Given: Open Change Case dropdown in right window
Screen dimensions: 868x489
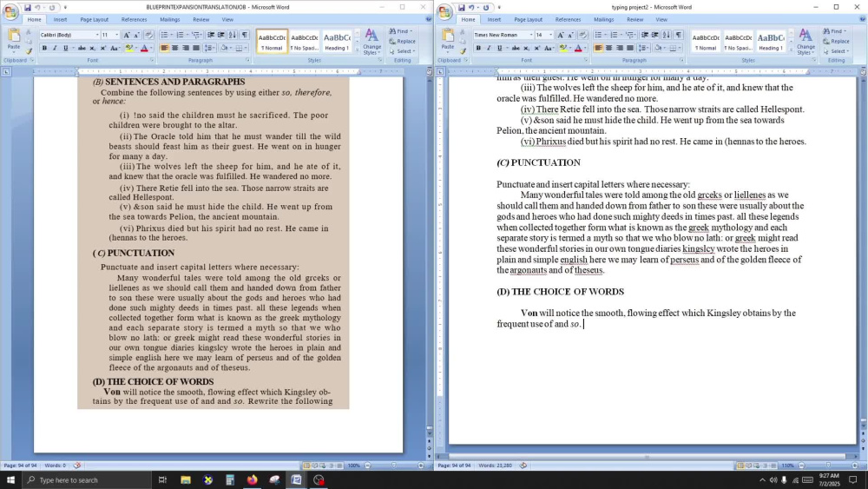Looking at the screenshot, I should pos(549,48).
